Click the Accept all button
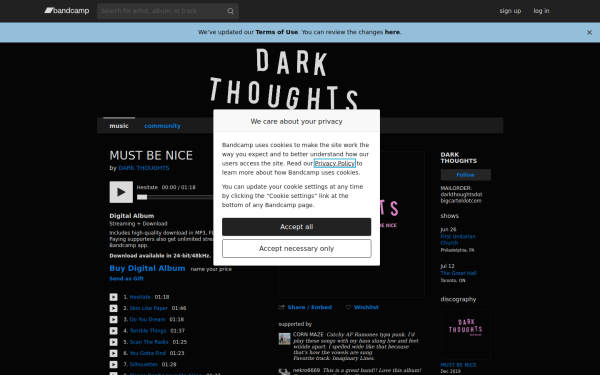Screen dimensions: 600x375 [x=297, y=227]
